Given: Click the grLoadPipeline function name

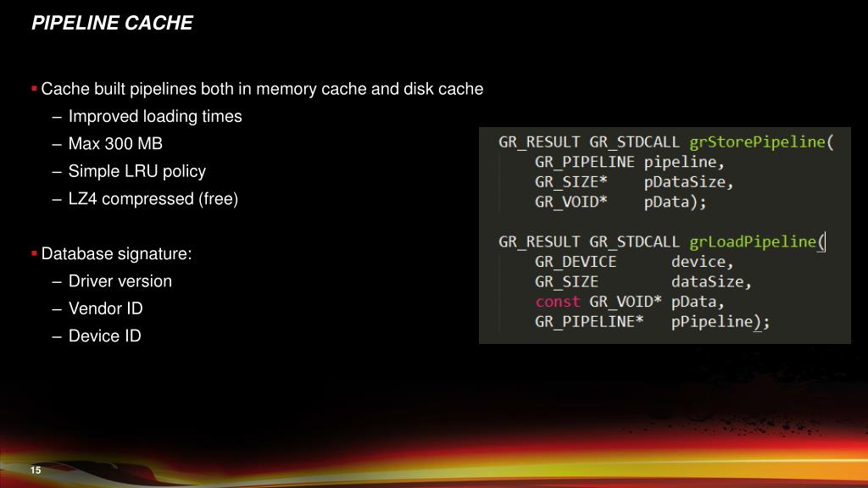Looking at the screenshot, I should 753,241.
